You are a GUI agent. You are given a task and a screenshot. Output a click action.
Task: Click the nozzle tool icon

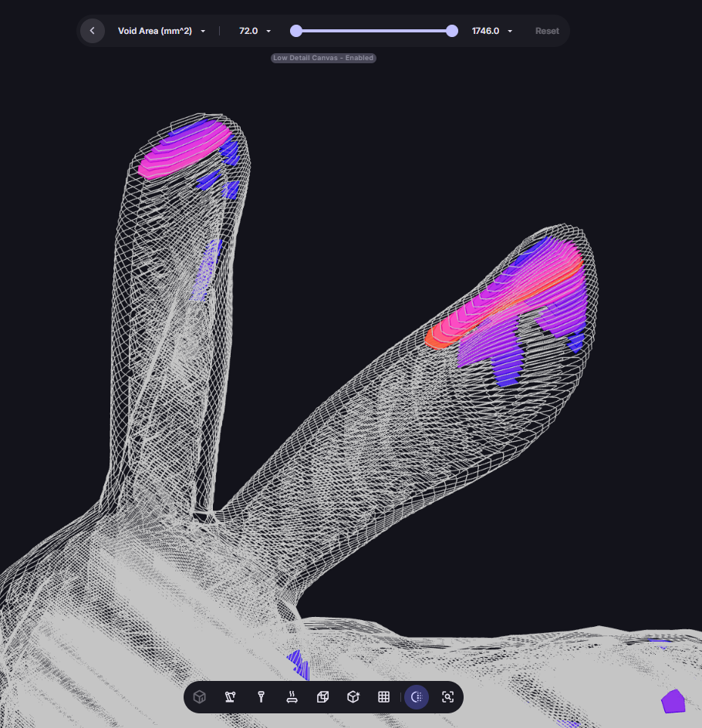(262, 697)
